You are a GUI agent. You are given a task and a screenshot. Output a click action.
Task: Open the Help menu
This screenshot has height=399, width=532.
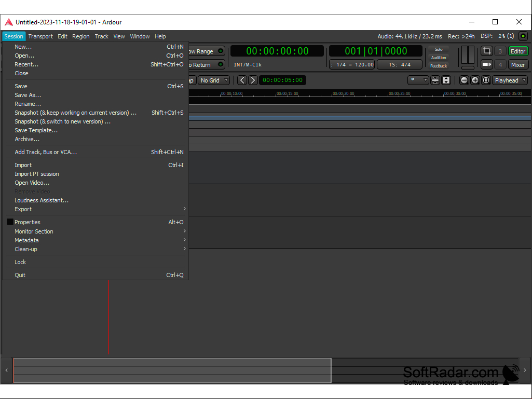click(x=160, y=36)
